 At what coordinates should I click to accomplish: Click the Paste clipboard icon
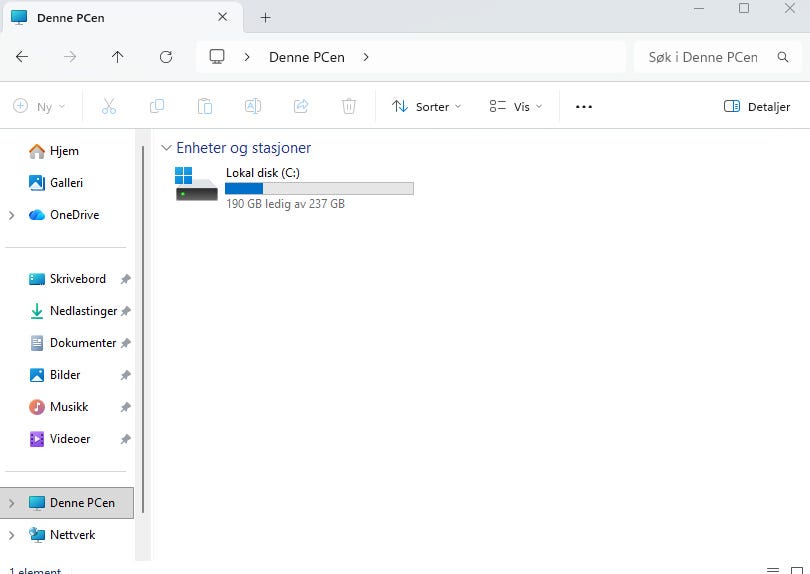coord(205,106)
